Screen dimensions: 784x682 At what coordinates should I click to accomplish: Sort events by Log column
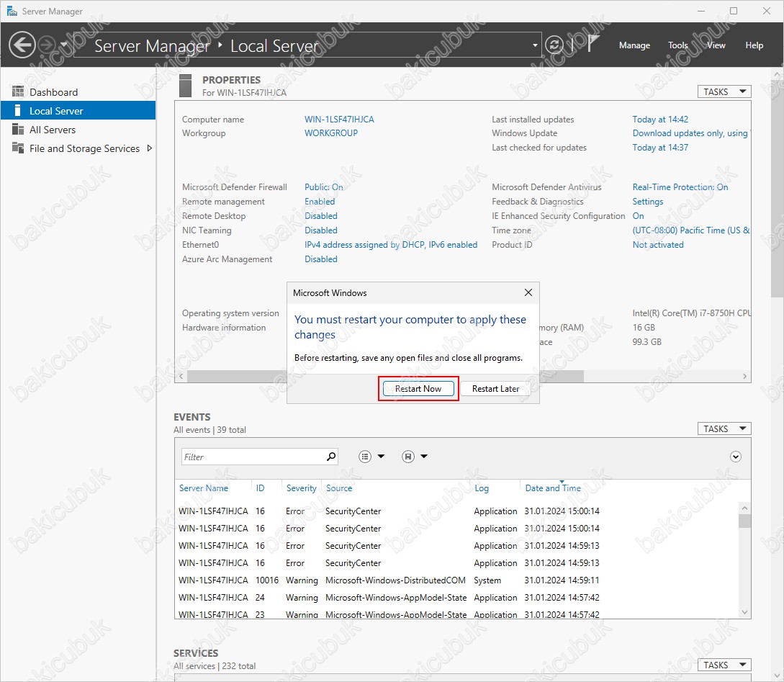click(x=482, y=488)
